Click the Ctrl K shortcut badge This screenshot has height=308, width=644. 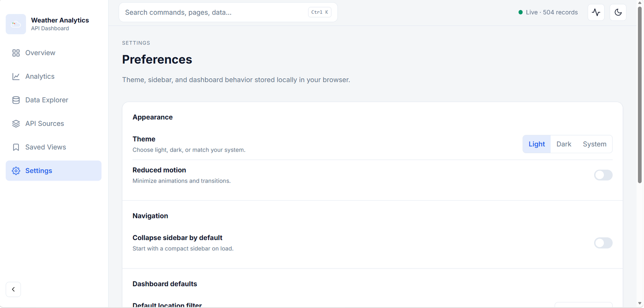click(x=320, y=12)
